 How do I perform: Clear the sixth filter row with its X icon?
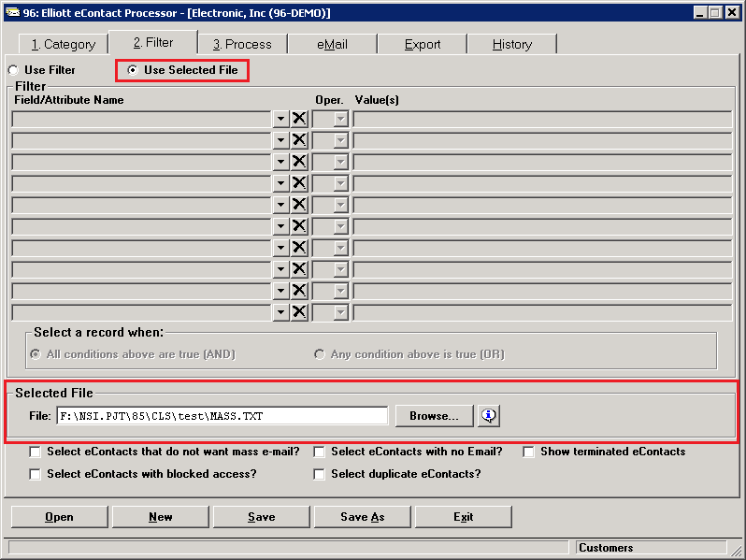(299, 226)
